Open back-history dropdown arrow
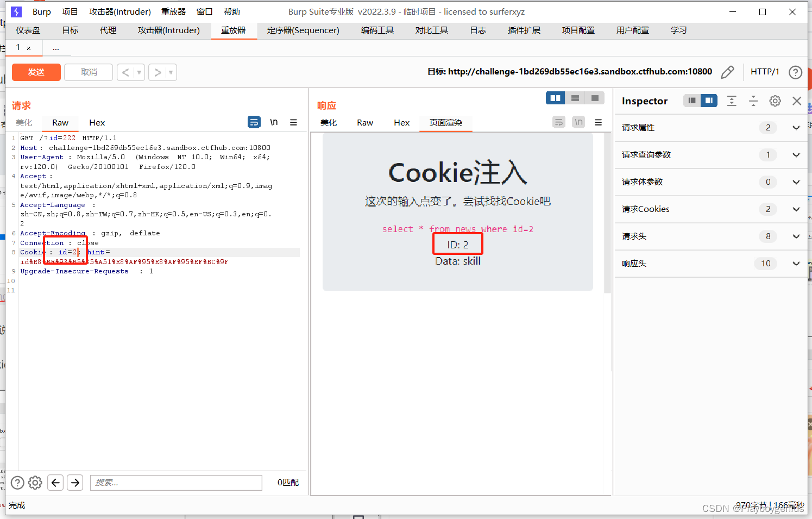 (x=139, y=72)
